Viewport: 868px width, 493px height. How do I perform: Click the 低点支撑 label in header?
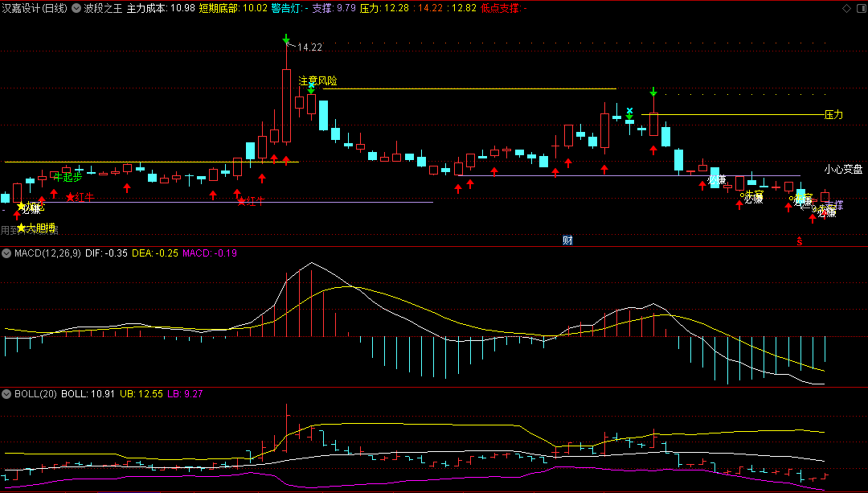pyautogui.click(x=501, y=8)
